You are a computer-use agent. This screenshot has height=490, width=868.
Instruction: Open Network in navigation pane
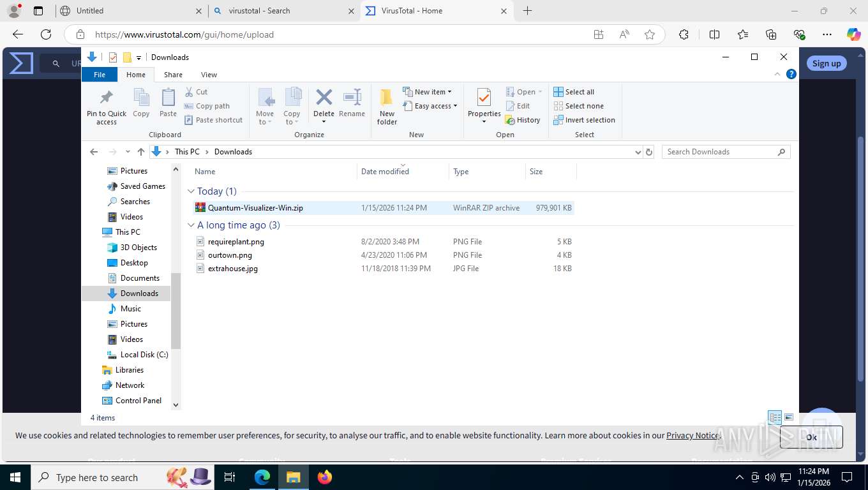[x=123, y=385]
